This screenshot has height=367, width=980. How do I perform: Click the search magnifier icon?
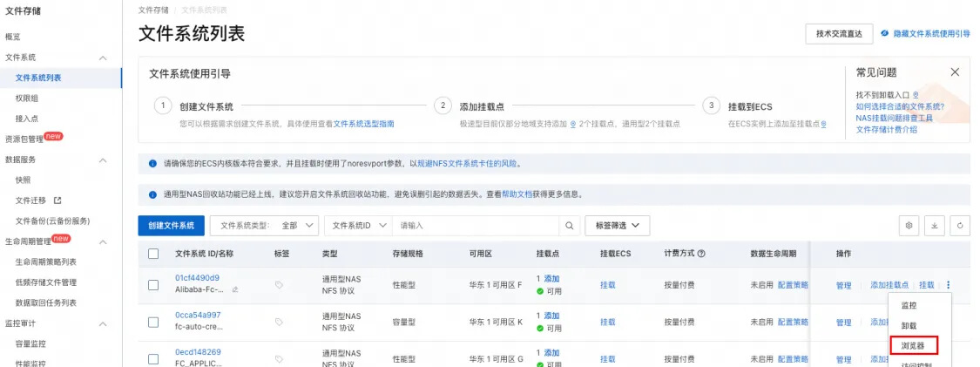[569, 226]
